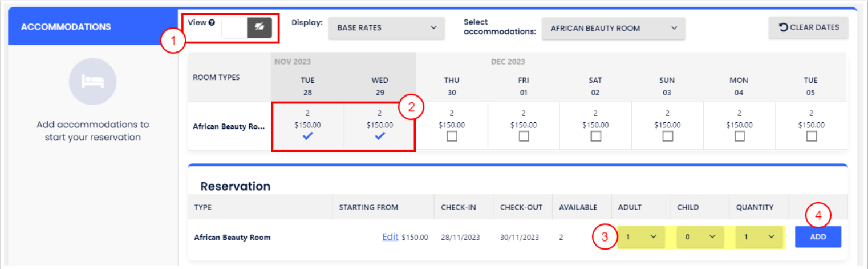Screen dimensions: 868x269
Task: Toggle the View switch dark side icon
Action: (x=259, y=27)
